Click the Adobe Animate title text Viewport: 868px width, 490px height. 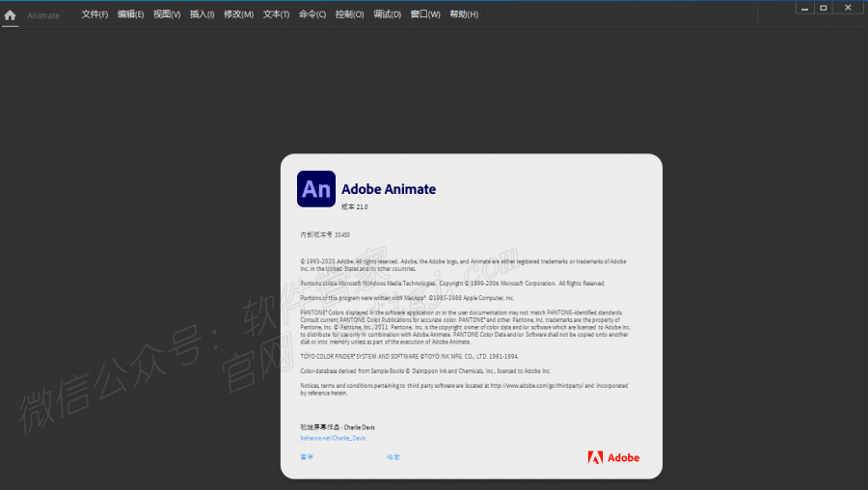[389, 189]
